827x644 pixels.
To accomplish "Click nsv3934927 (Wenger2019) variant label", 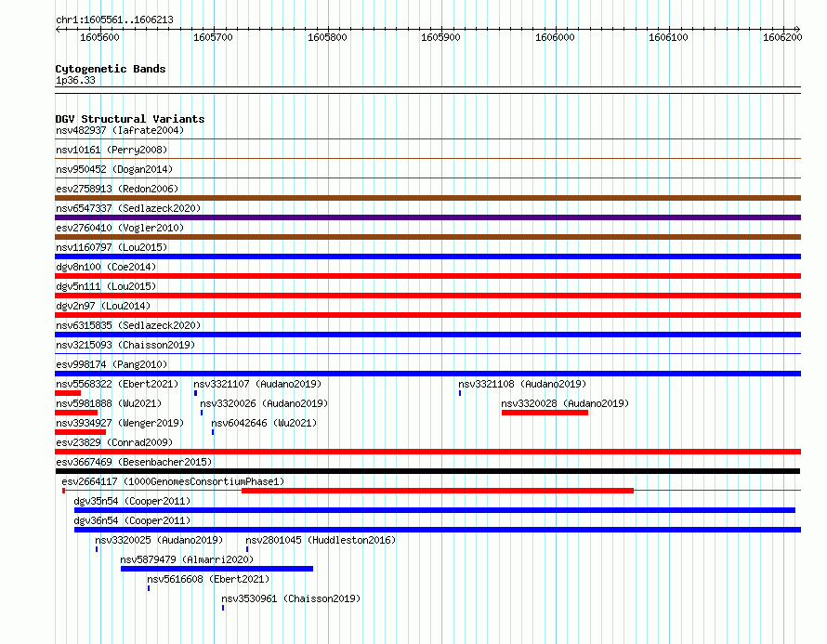I will pos(120,423).
